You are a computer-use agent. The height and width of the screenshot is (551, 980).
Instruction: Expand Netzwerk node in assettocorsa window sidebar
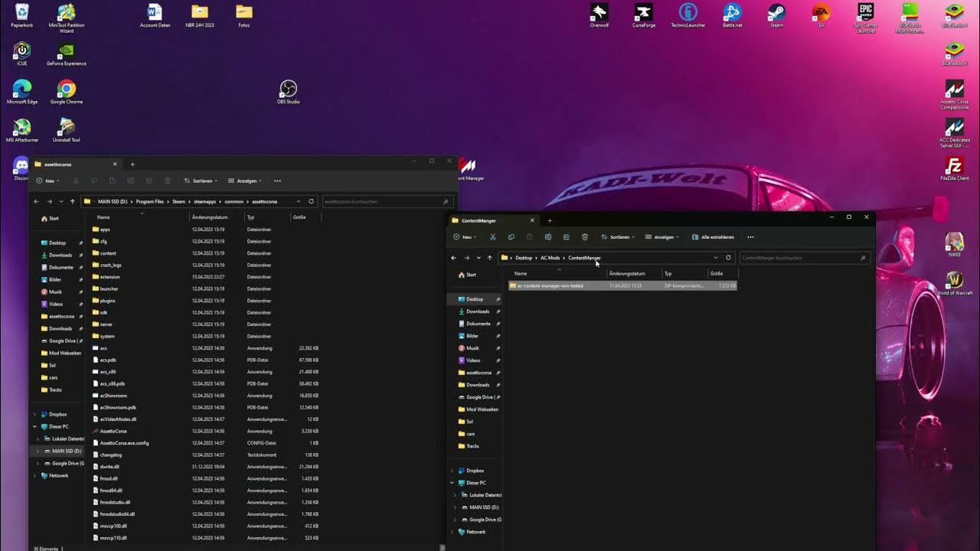(x=34, y=475)
